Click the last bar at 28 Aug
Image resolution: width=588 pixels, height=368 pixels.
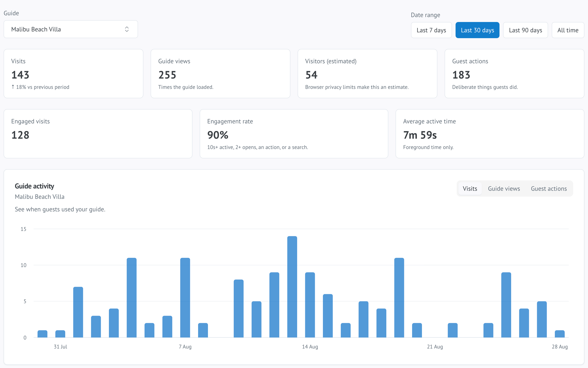[560, 334]
